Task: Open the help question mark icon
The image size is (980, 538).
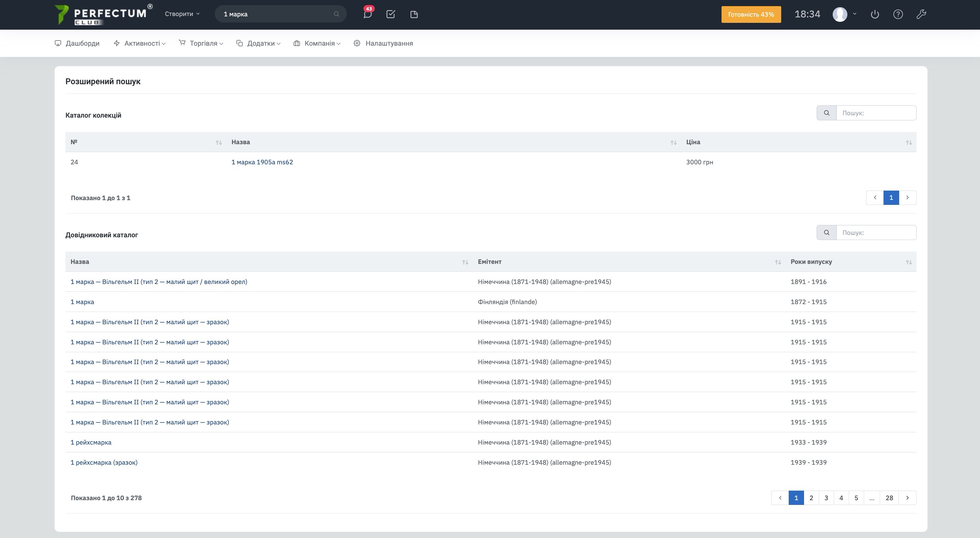Action: point(898,14)
